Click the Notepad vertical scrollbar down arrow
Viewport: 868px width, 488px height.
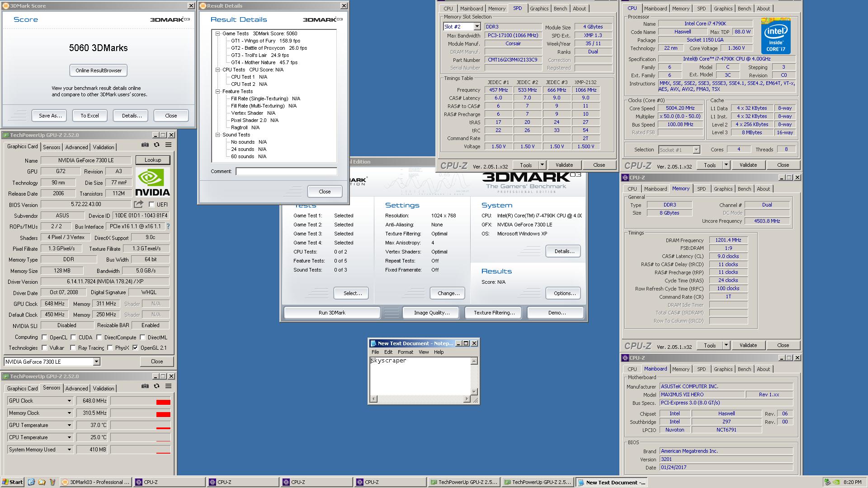coord(474,392)
